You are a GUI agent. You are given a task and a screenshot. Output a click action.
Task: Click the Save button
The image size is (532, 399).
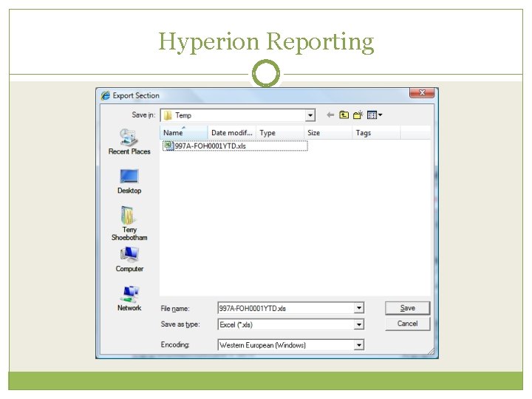click(x=407, y=308)
